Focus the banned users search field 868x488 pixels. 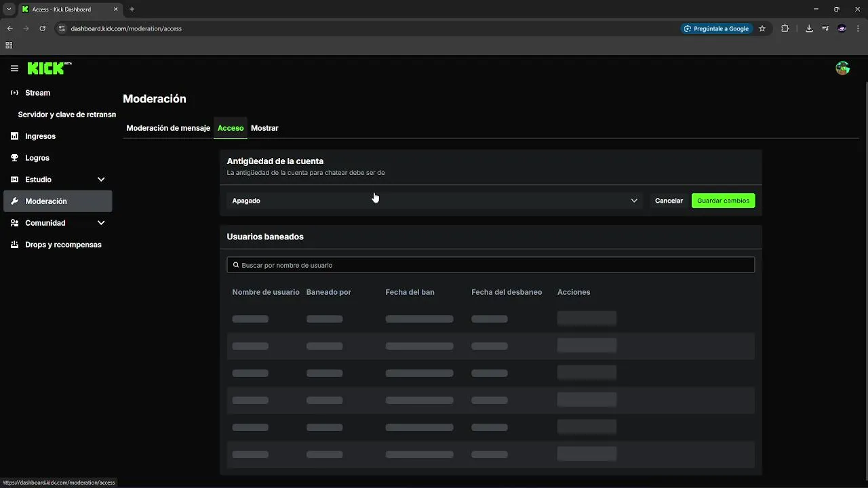coord(490,265)
